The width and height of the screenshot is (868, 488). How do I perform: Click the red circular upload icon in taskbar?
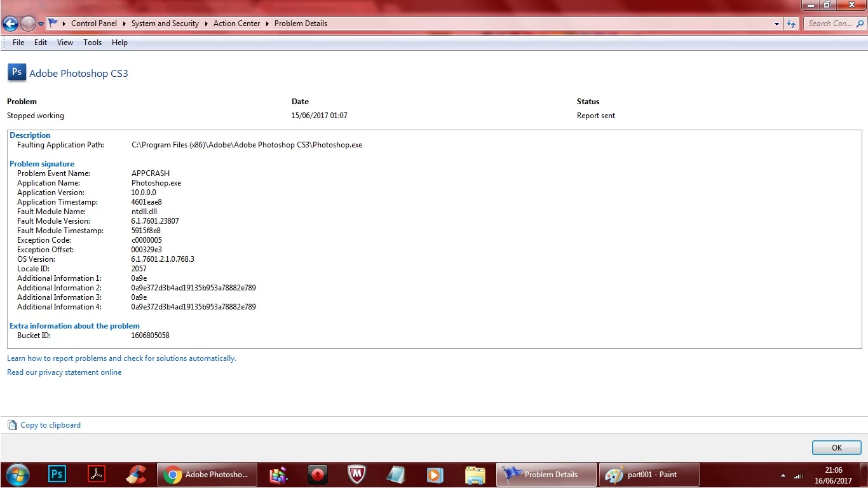pyautogui.click(x=318, y=474)
